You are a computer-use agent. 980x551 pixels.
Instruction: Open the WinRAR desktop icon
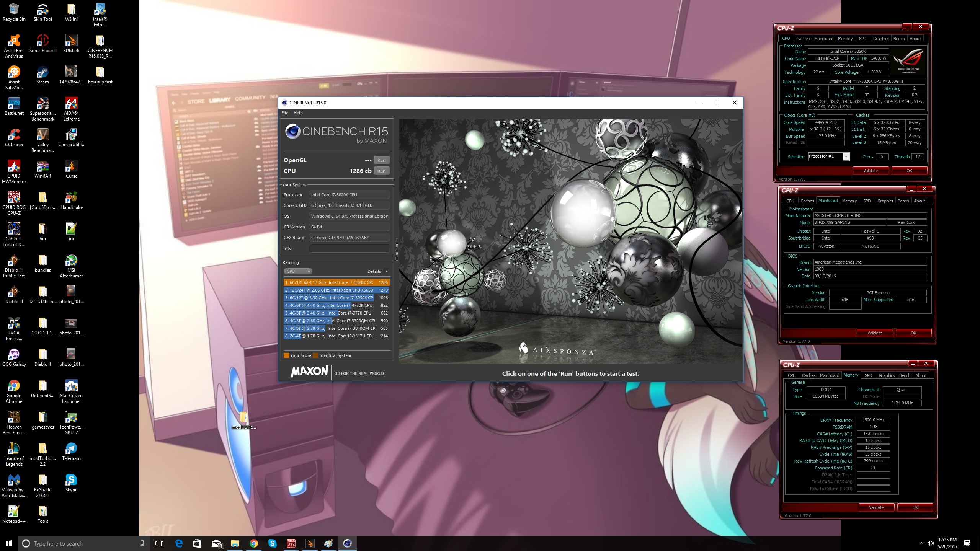(42, 169)
